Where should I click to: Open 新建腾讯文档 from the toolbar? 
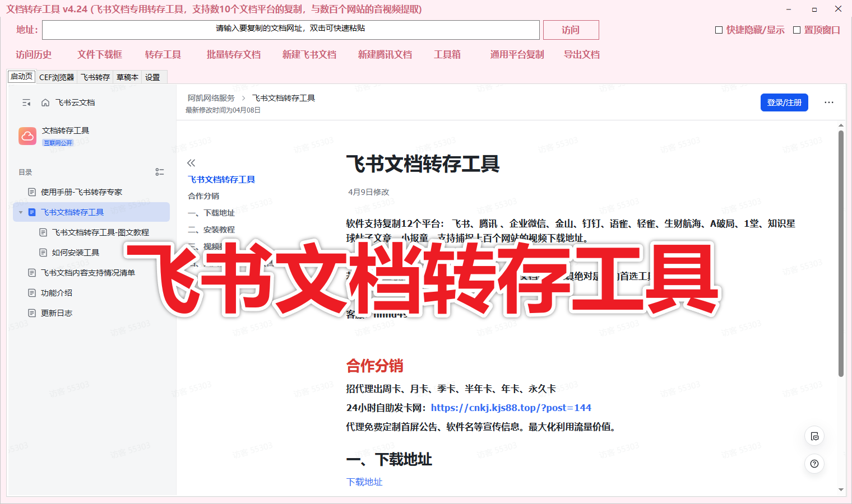(x=385, y=54)
